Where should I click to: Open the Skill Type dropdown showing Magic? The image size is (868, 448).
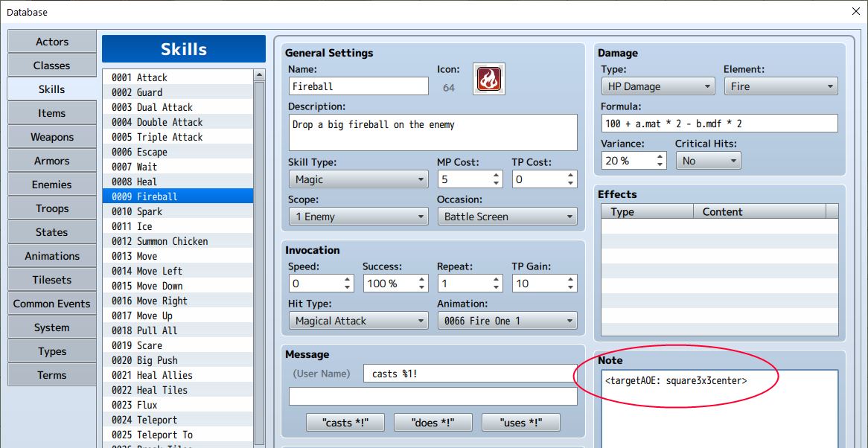tap(358, 179)
